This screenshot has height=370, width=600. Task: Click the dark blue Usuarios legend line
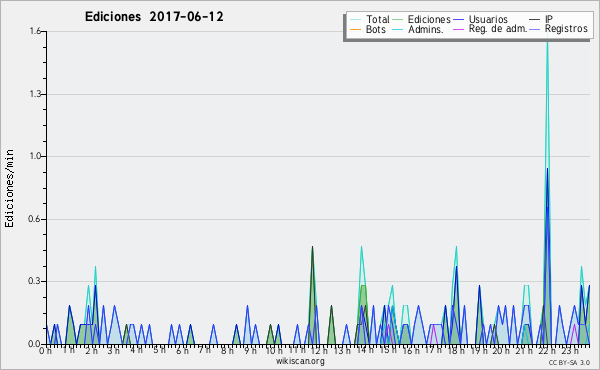458,19
